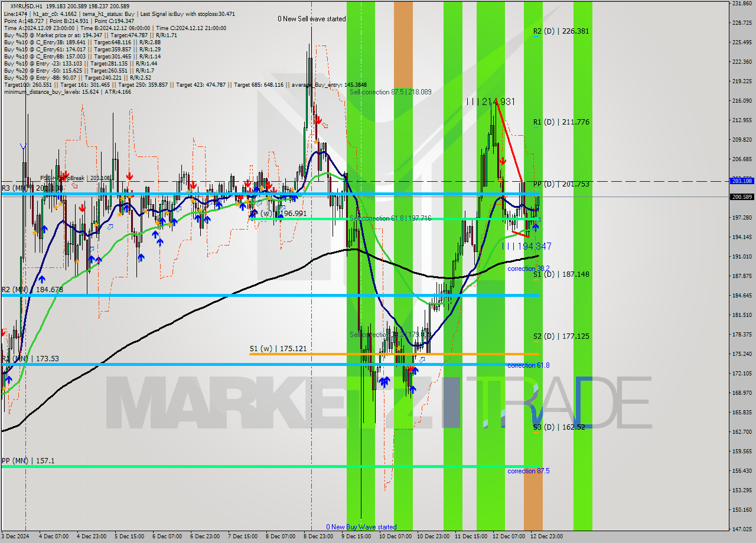Image resolution: width=756 pixels, height=543 pixels.
Task: Click the '5 Dec 15:00' time label
Action: point(129,537)
